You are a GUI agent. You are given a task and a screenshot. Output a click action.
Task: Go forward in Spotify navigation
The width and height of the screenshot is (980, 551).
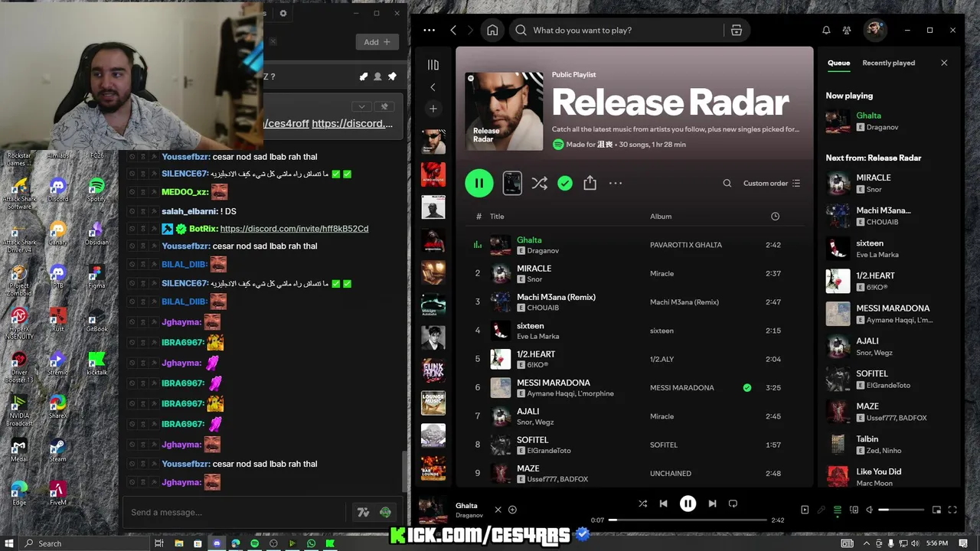[470, 30]
